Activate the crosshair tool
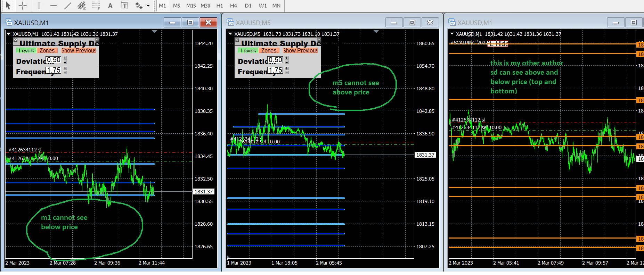Image resolution: width=644 pixels, height=275 pixels. coord(23,6)
